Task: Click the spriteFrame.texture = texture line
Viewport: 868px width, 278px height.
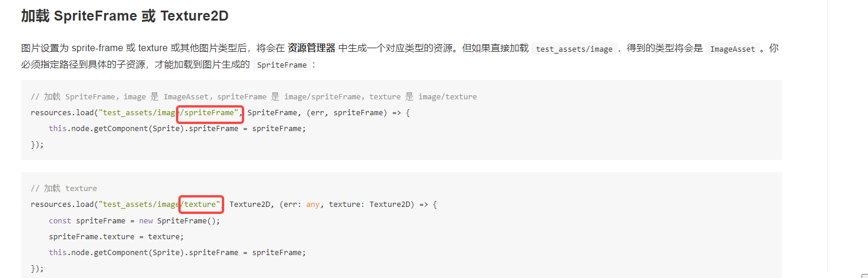Action: 117,236
